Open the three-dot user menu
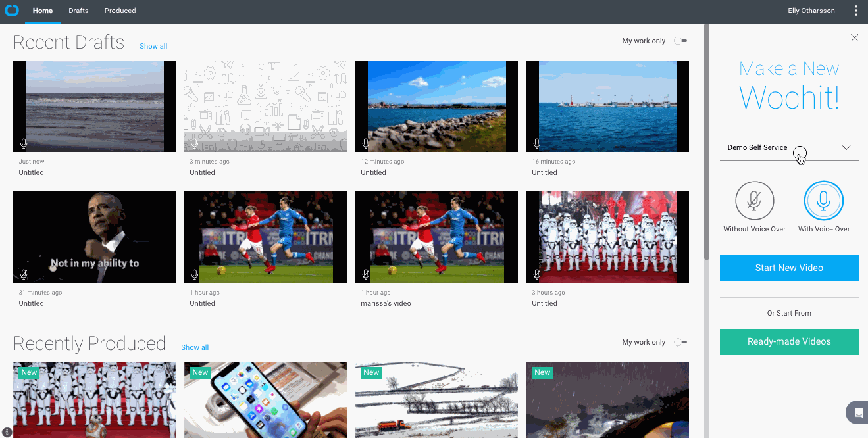 856,11
